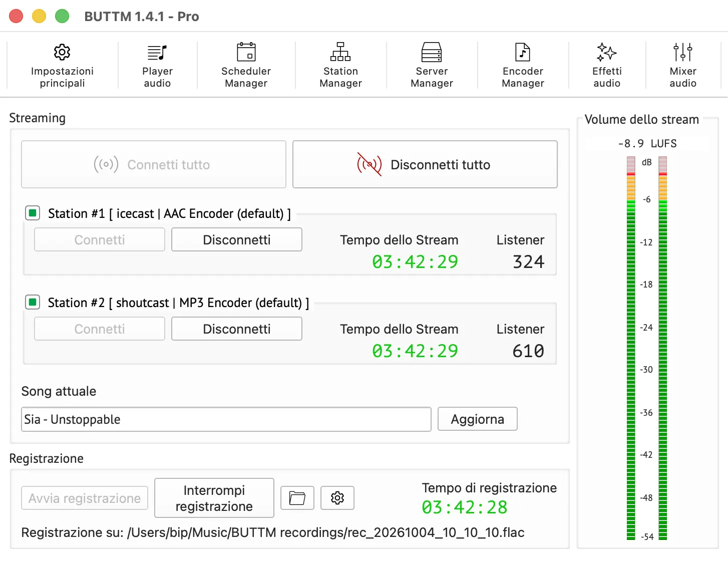Image resolution: width=728 pixels, height=561 pixels.
Task: Click the Registrazione section heading
Action: click(47, 458)
